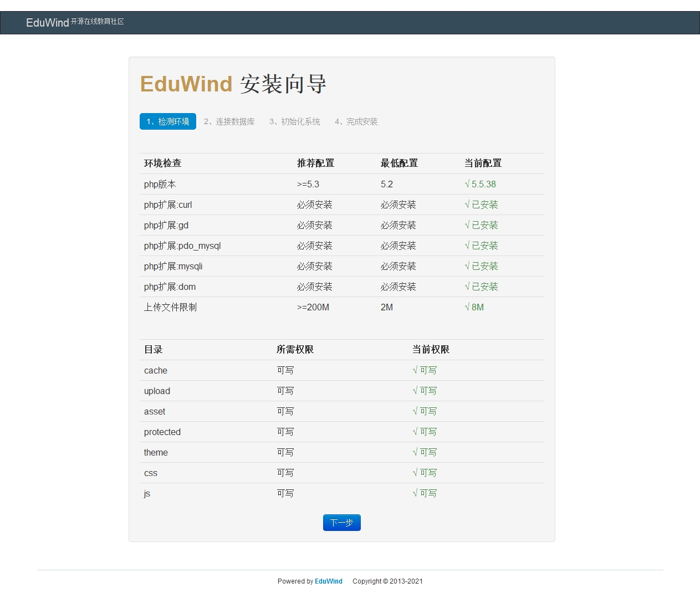
Task: Click the 'php扩展:mysqli' row label
Action: coord(173,266)
